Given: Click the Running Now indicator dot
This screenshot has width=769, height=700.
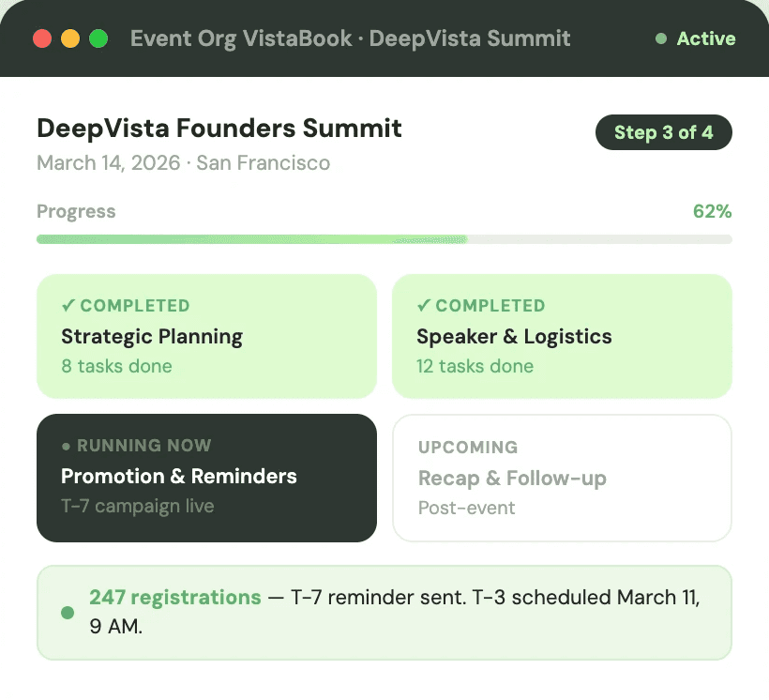Looking at the screenshot, I should (66, 446).
